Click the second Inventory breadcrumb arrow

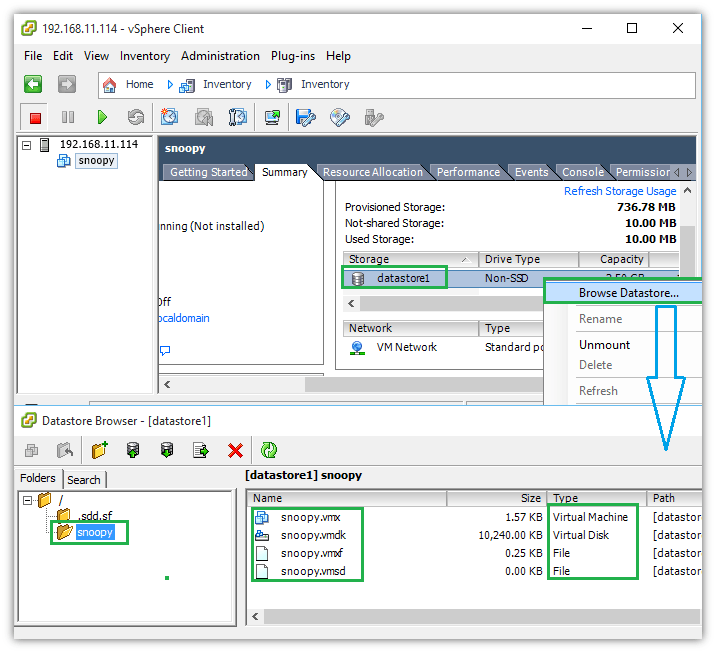coord(268,84)
